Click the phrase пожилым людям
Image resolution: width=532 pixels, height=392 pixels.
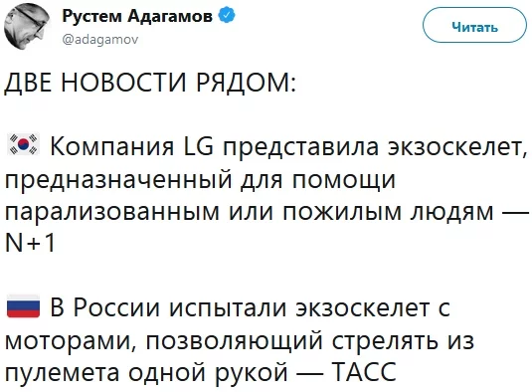pos(388,212)
